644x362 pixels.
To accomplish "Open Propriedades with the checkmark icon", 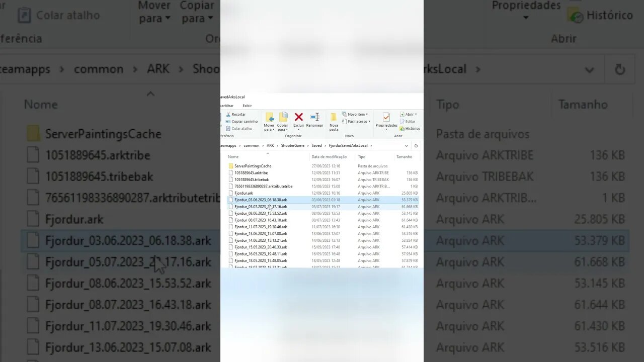I will [386, 117].
